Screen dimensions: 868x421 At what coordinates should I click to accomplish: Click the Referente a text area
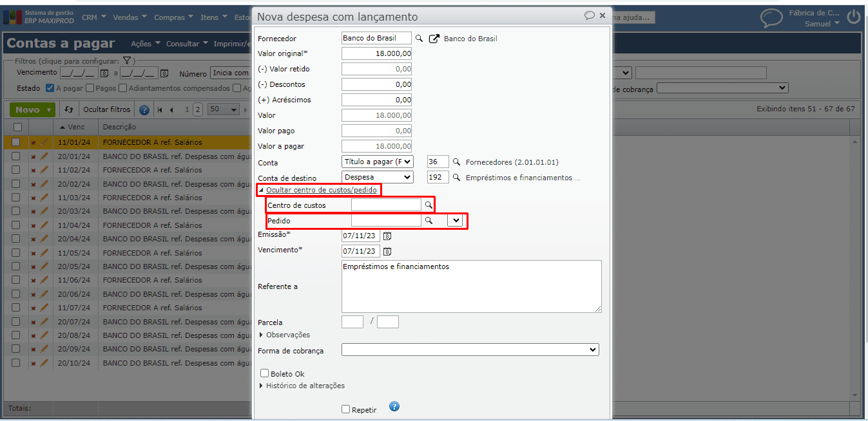(x=471, y=286)
